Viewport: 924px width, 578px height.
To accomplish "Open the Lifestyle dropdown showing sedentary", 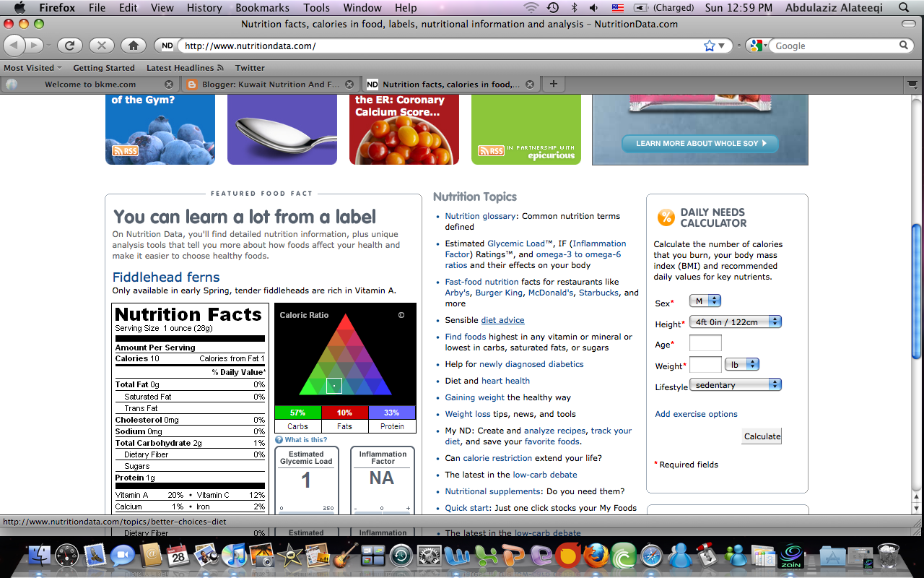I will (x=736, y=385).
